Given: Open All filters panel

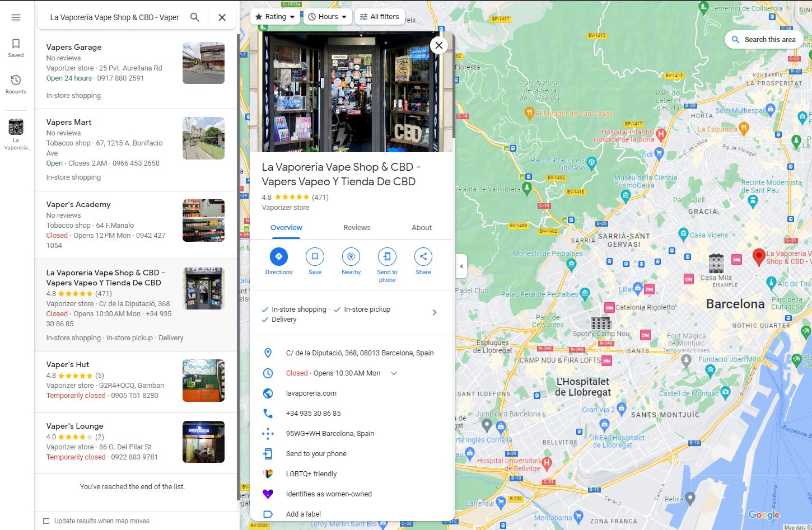Looking at the screenshot, I should tap(380, 17).
